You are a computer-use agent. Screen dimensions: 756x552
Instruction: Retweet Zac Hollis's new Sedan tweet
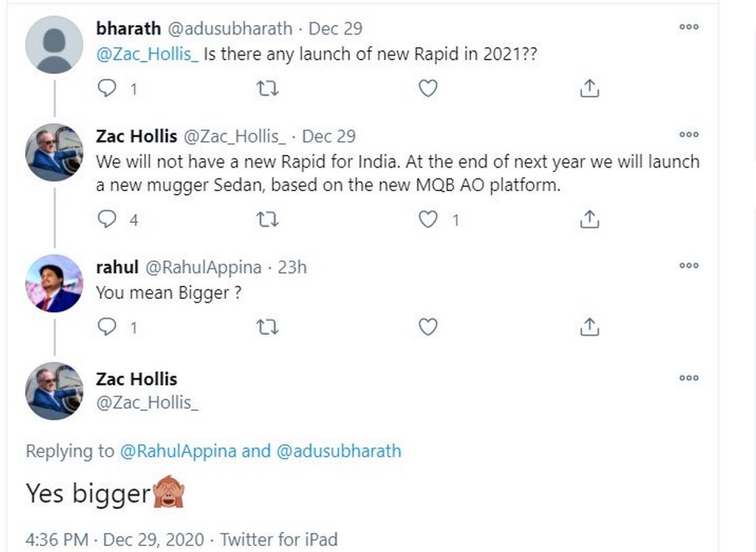267,219
